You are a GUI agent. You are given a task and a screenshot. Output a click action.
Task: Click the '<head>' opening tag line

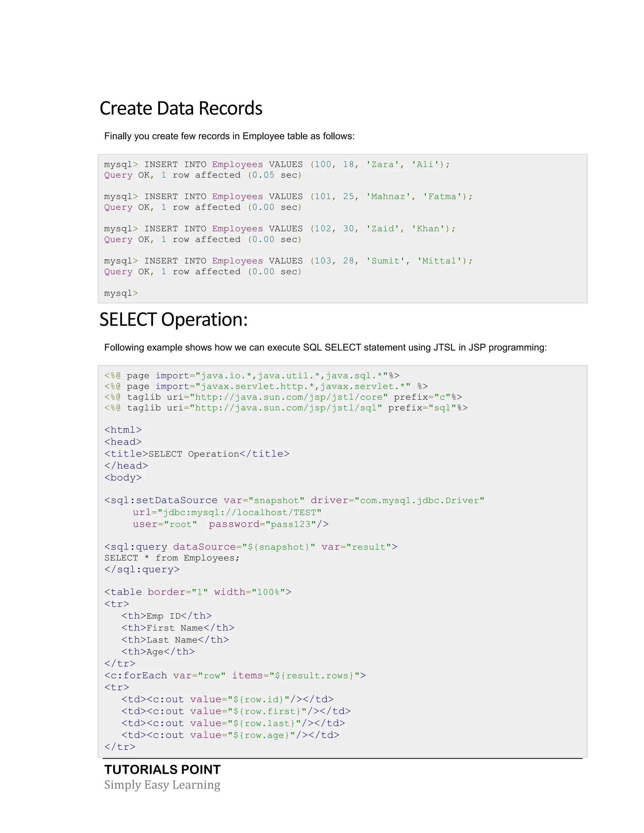(x=123, y=442)
